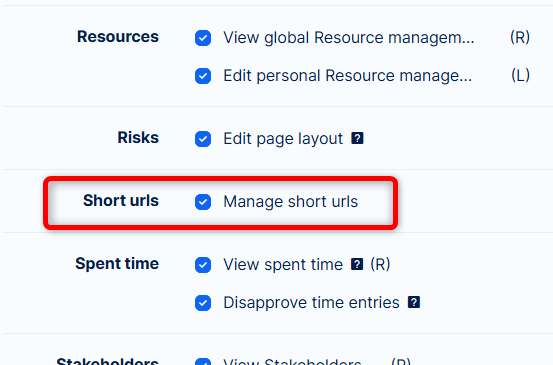Click the Resources group heading
The height and width of the screenshot is (365, 553).
[118, 37]
